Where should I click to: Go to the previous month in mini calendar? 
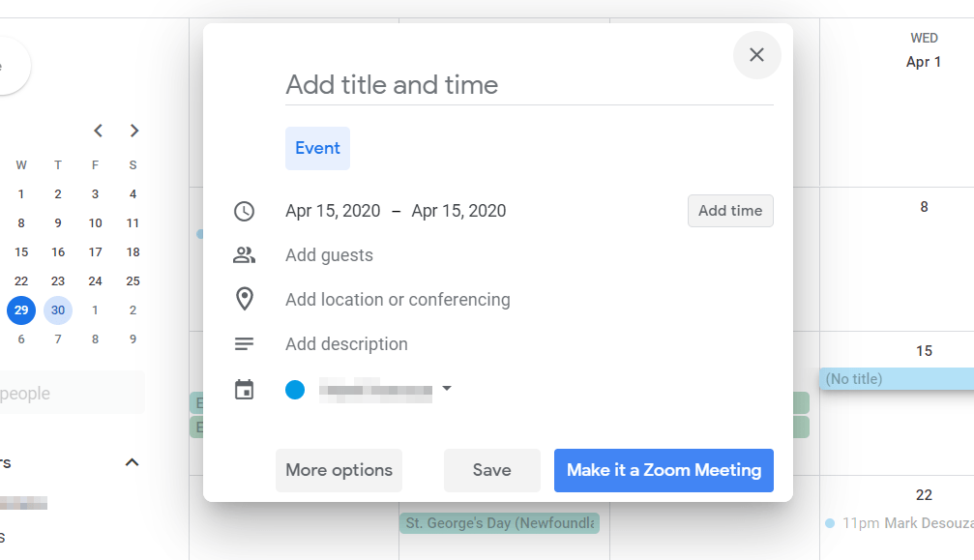(98, 130)
